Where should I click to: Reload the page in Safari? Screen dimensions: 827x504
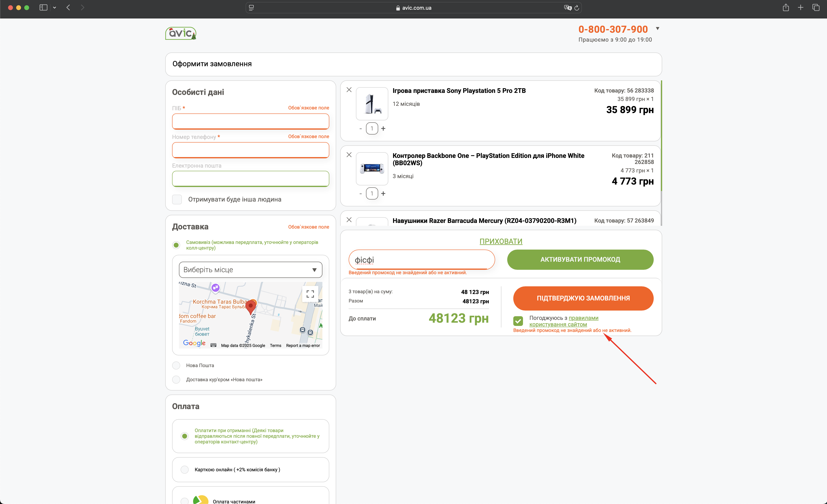click(577, 8)
